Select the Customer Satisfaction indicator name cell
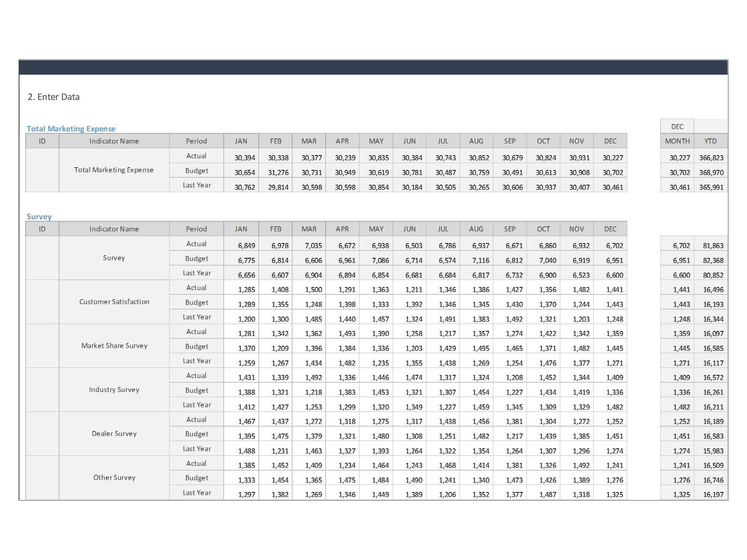This screenshot has width=747, height=560. (x=114, y=302)
